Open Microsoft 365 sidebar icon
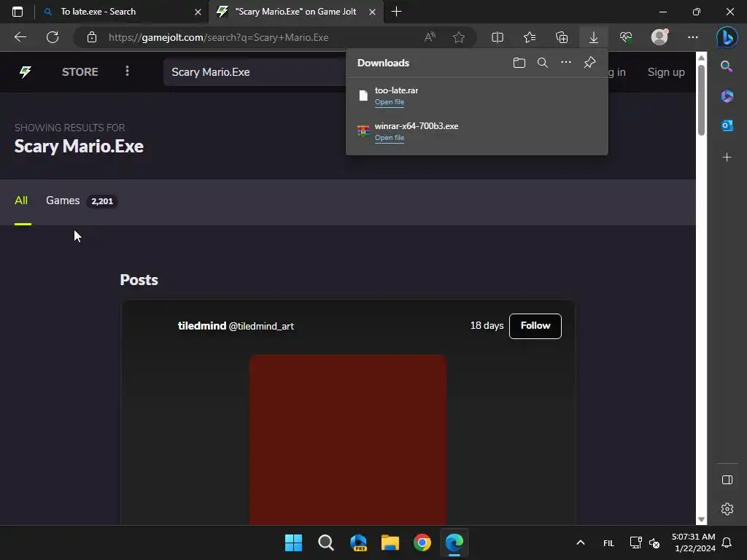Image resolution: width=747 pixels, height=560 pixels. pyautogui.click(x=727, y=96)
